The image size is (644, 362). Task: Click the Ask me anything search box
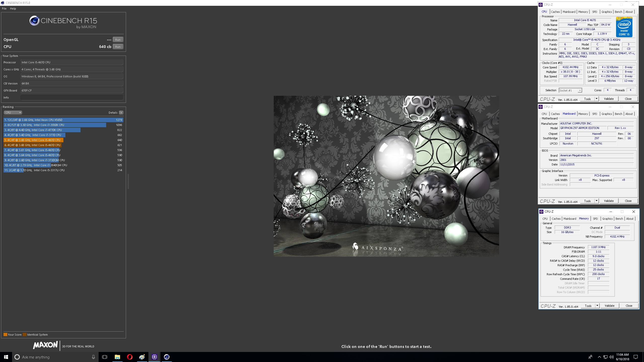coord(55,357)
